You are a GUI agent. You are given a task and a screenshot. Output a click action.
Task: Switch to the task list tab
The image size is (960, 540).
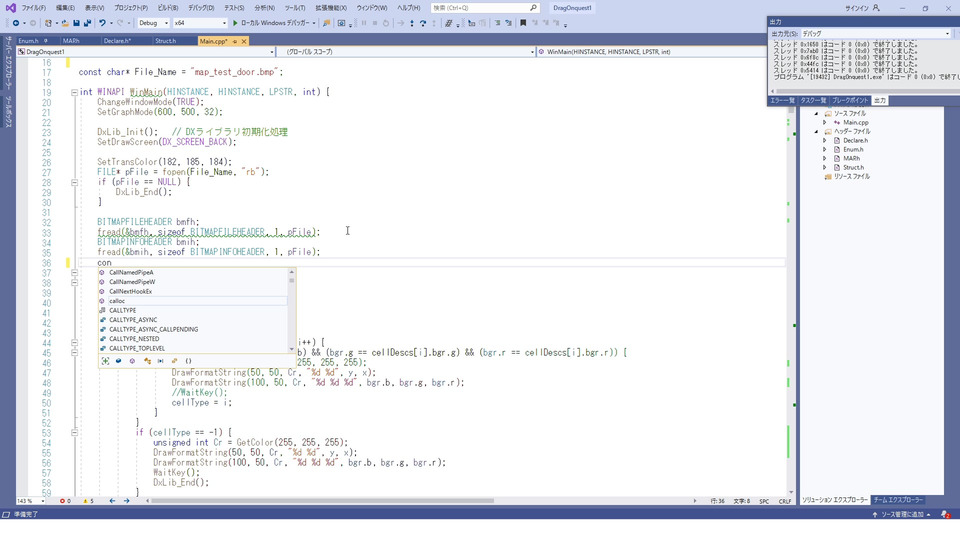[x=813, y=100]
